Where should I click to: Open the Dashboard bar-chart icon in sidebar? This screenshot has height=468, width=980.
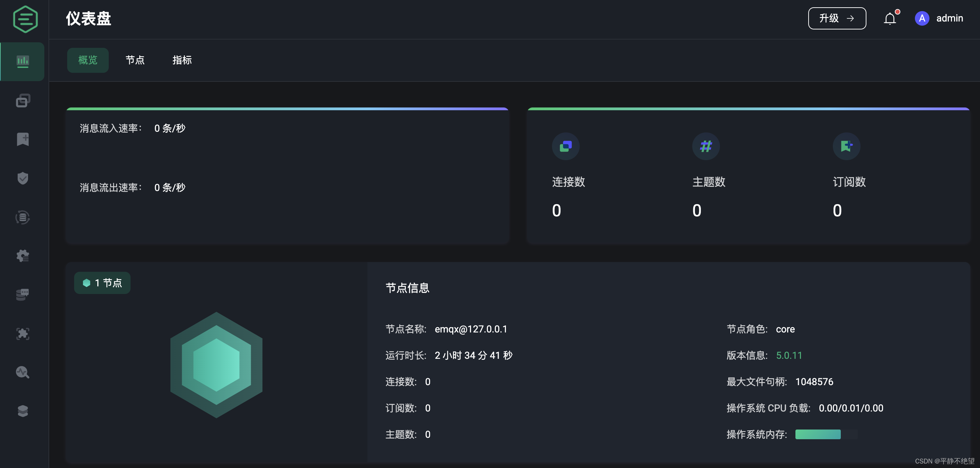[x=23, y=61]
